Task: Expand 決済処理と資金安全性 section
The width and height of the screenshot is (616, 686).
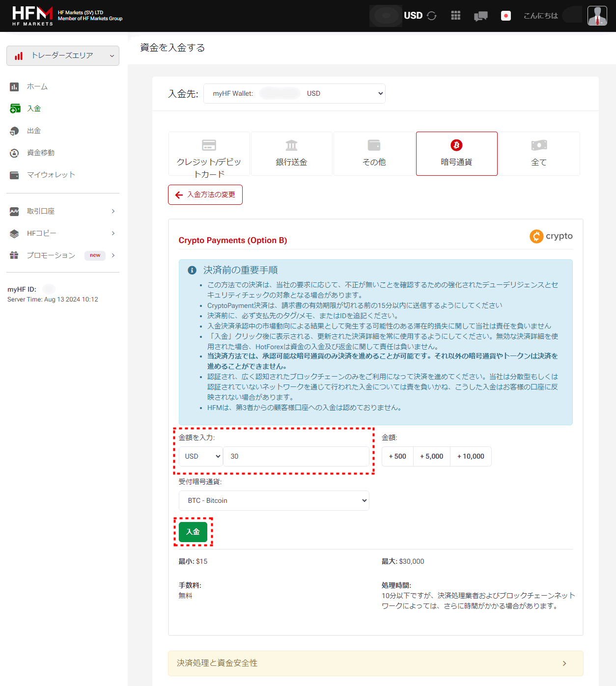Action: click(x=376, y=663)
